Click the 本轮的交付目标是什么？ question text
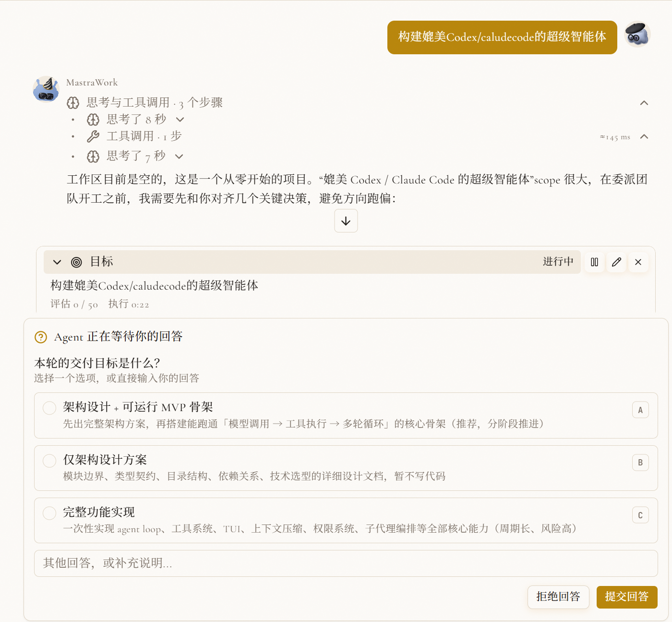Viewport: 672px width, 622px height. pyautogui.click(x=97, y=363)
